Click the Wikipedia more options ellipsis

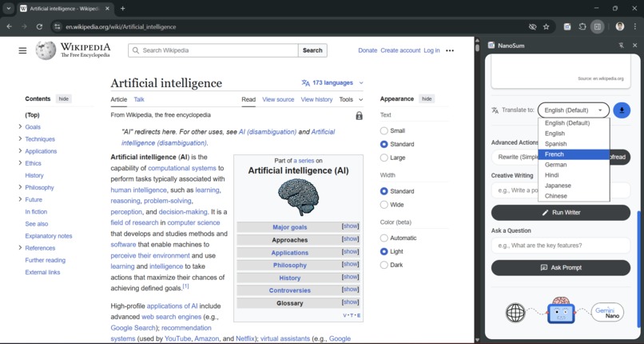click(450, 50)
